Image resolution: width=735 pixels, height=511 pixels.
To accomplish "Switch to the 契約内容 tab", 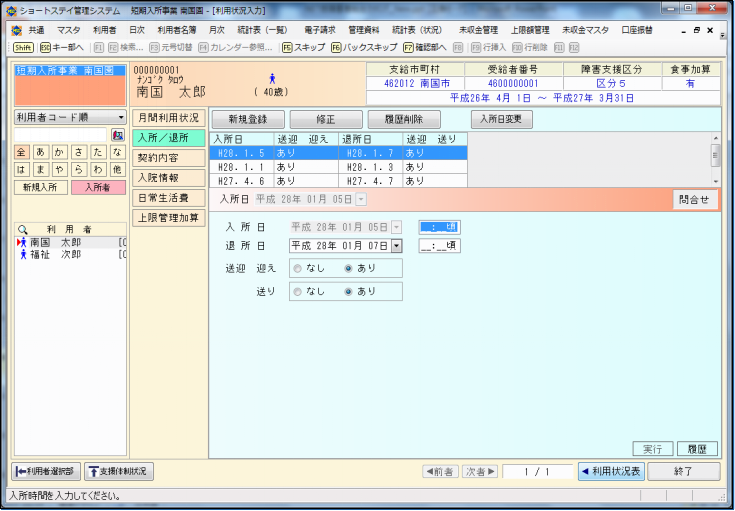I will point(158,158).
